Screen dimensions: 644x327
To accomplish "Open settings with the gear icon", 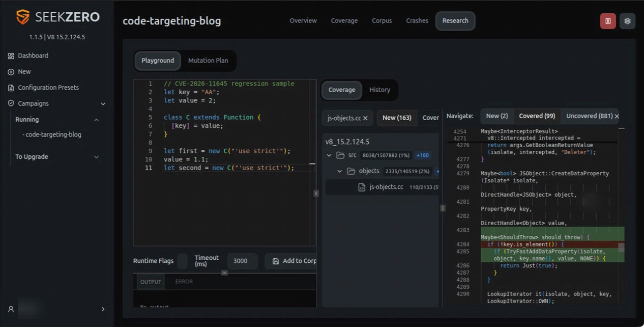I will pos(627,21).
